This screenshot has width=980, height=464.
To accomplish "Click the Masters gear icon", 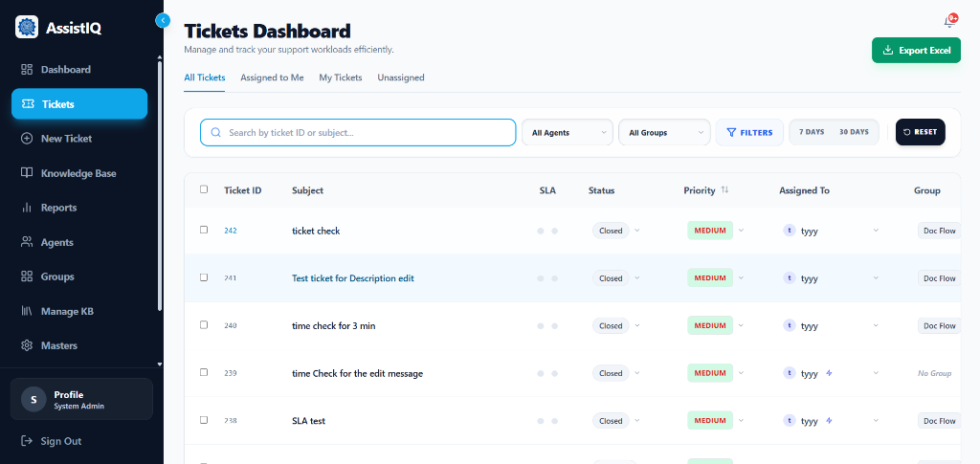I will pyautogui.click(x=26, y=345).
